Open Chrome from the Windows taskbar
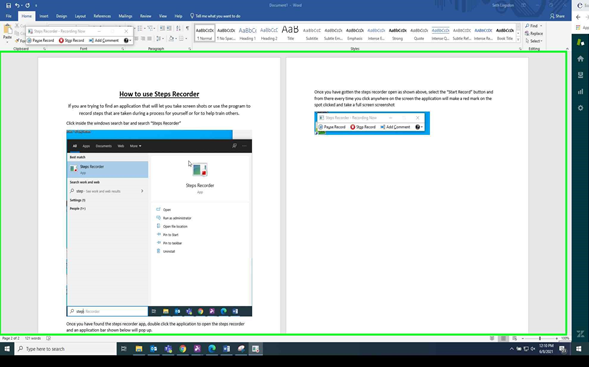 point(183,349)
